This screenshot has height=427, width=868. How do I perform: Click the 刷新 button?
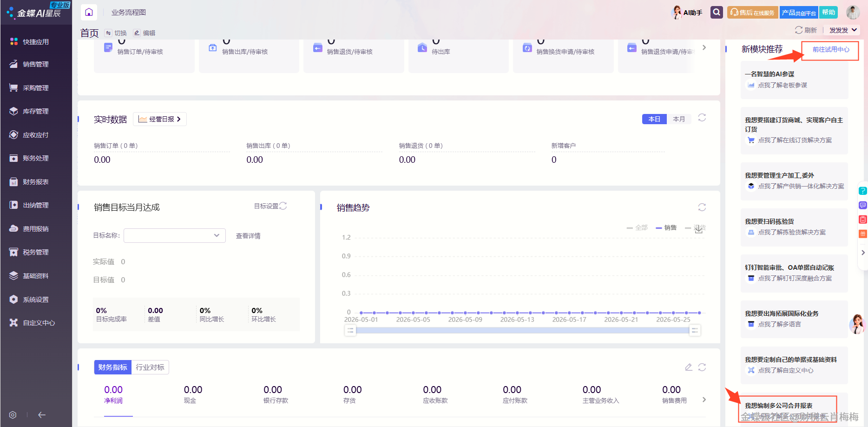click(806, 30)
